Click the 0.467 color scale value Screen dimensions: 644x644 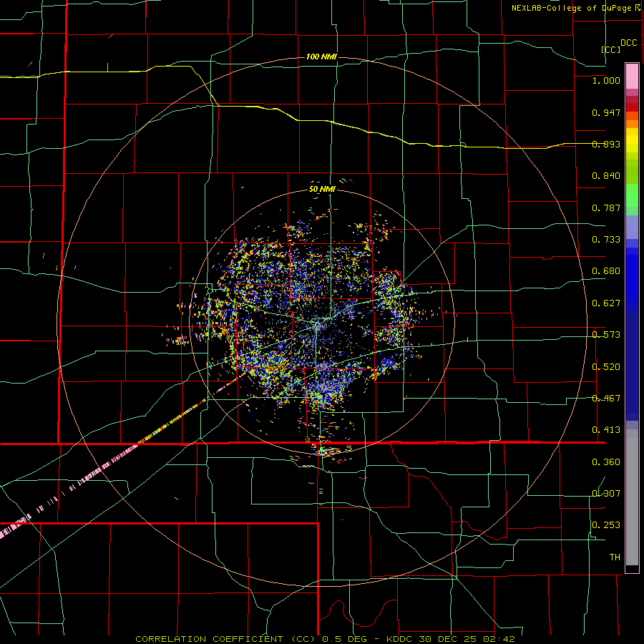[606, 399]
